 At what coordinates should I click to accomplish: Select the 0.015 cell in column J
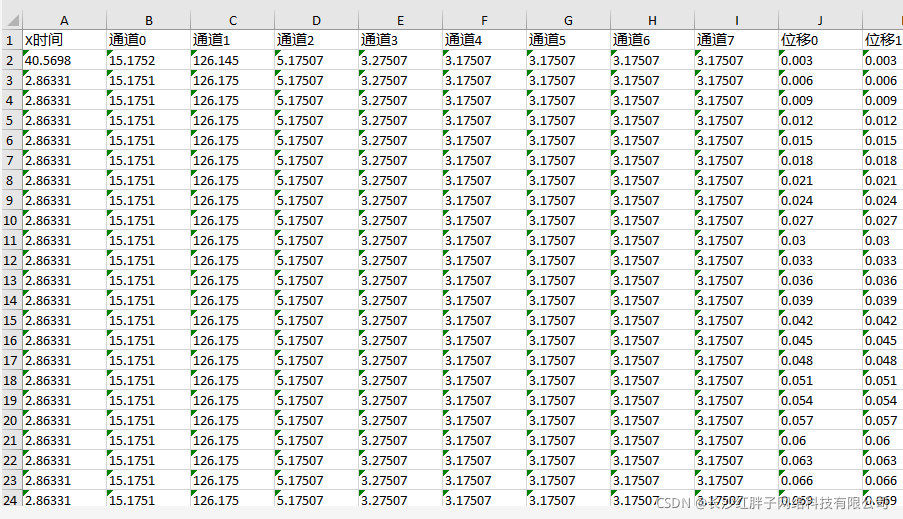pos(821,140)
